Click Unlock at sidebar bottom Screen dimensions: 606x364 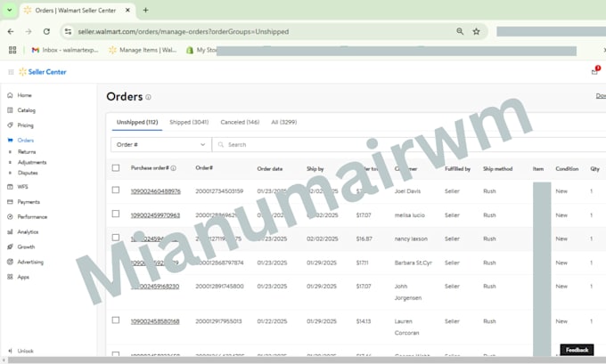coord(25,351)
